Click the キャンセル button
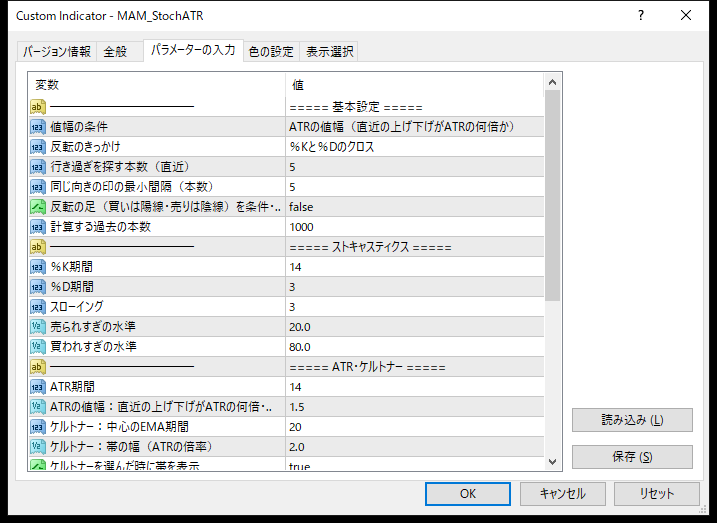Screen dimensions: 717x523 [x=562, y=494]
